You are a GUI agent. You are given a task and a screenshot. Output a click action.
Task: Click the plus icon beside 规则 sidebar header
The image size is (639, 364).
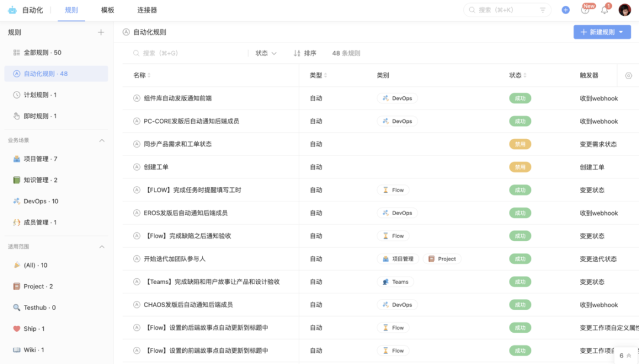(x=101, y=32)
